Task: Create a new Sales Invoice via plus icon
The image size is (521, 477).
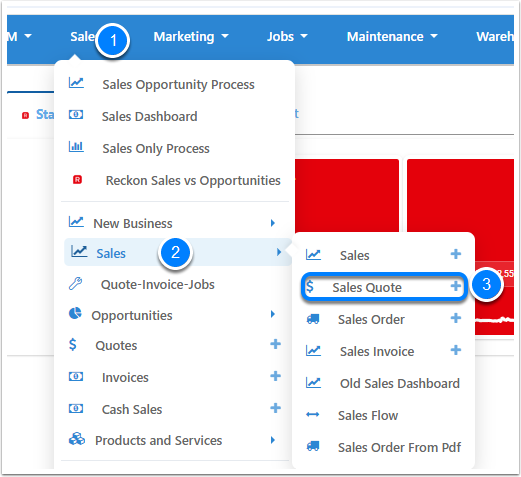Action: point(456,350)
